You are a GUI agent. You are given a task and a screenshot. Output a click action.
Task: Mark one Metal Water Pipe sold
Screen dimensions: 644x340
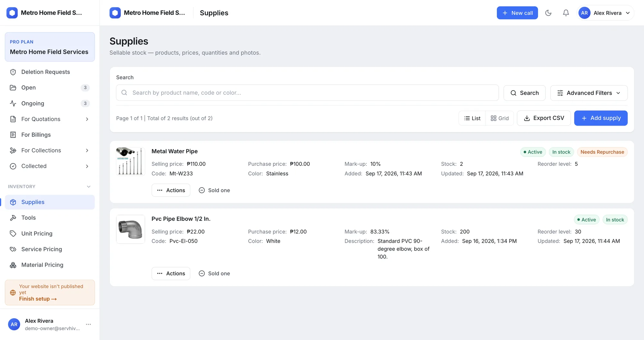(x=214, y=190)
